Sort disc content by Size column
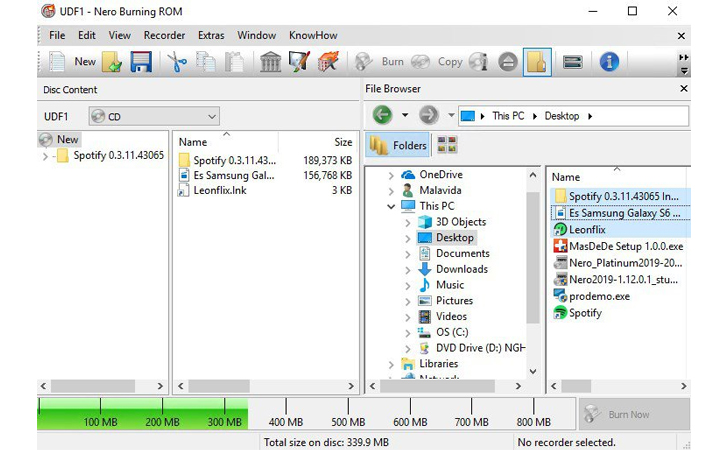The height and width of the screenshot is (450, 728). click(343, 142)
